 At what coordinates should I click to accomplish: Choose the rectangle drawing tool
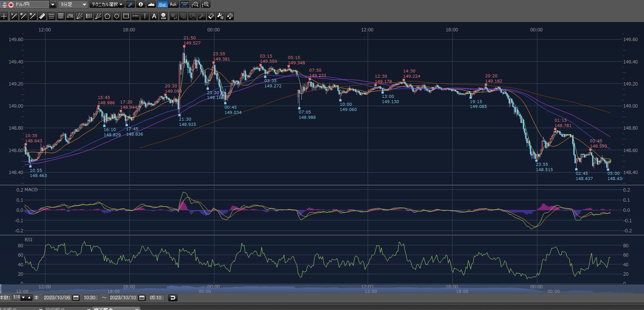click(126, 16)
